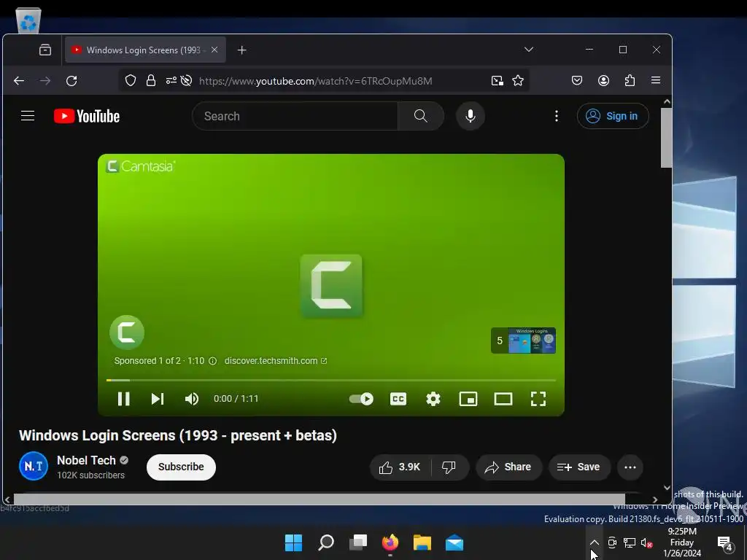Open the YouTube guide hamburger menu
The width and height of the screenshot is (747, 560).
(x=28, y=116)
